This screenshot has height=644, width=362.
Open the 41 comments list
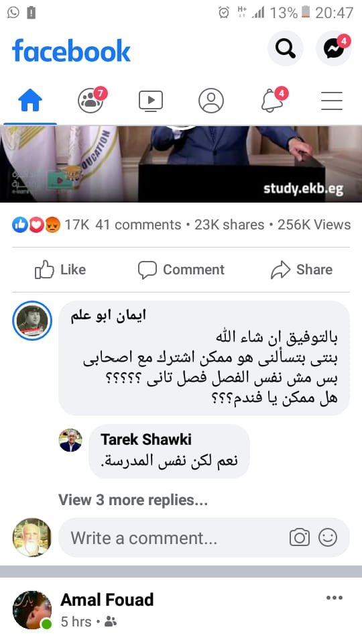click(x=138, y=225)
